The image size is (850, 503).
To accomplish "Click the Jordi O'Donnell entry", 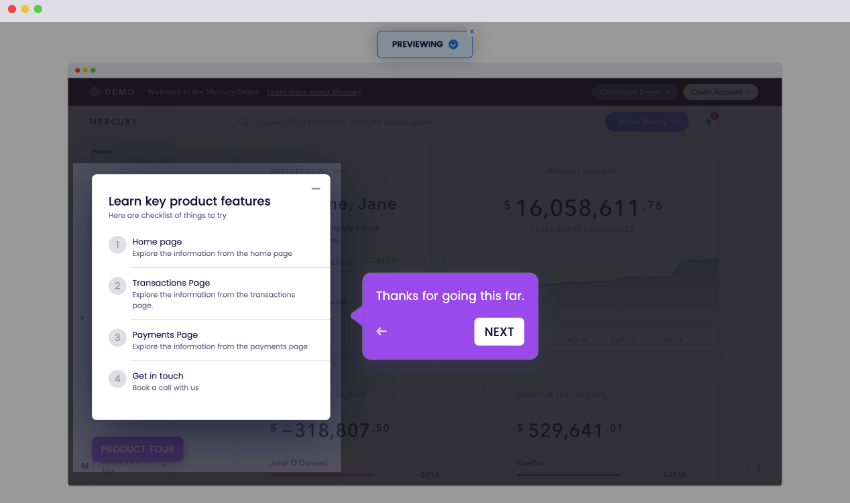I will 299,463.
